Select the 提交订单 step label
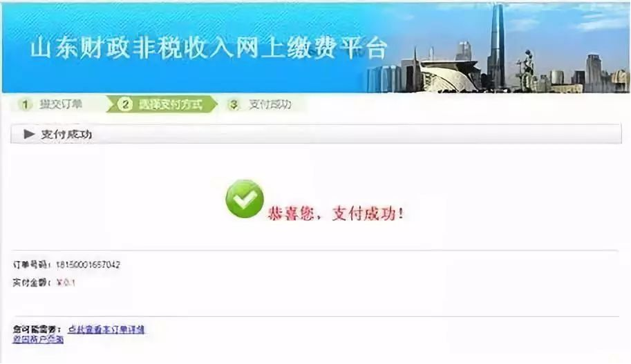This screenshot has width=631, height=364. (x=62, y=104)
